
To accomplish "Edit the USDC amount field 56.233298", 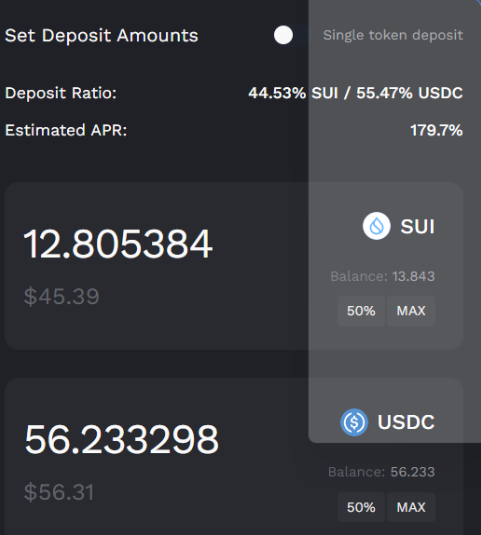I will pyautogui.click(x=121, y=439).
